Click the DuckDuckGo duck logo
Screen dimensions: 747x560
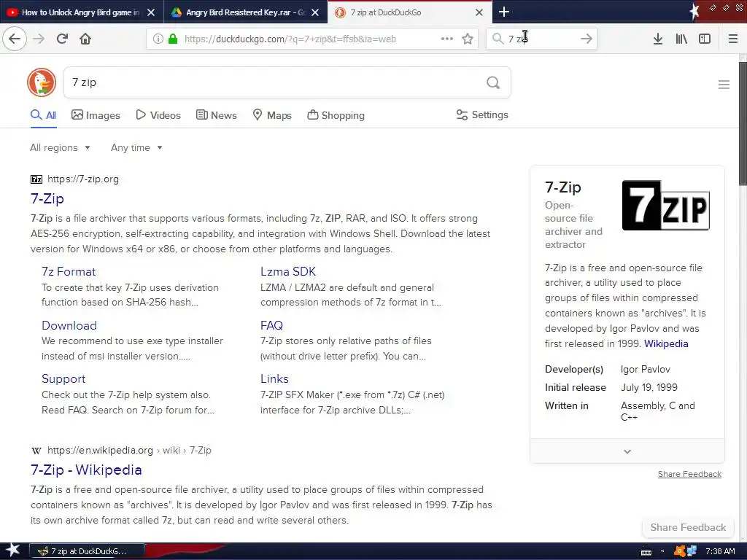[42, 82]
